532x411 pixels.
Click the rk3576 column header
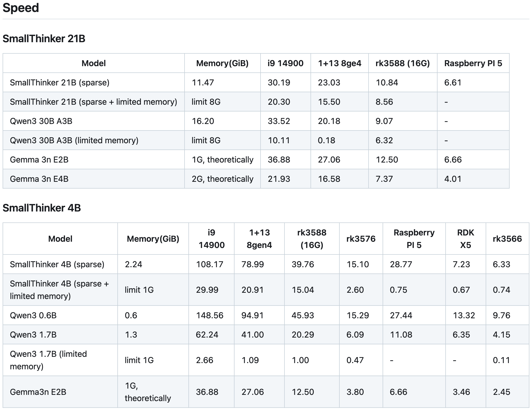(x=361, y=239)
